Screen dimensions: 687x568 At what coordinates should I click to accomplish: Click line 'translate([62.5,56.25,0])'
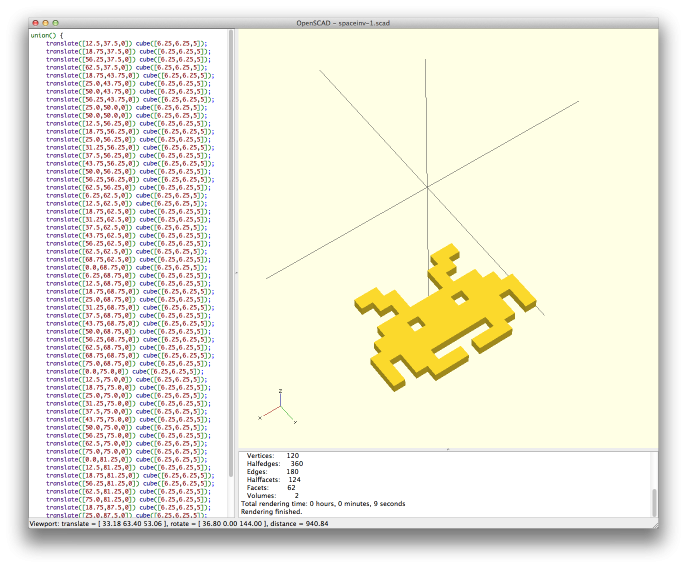tap(128, 188)
